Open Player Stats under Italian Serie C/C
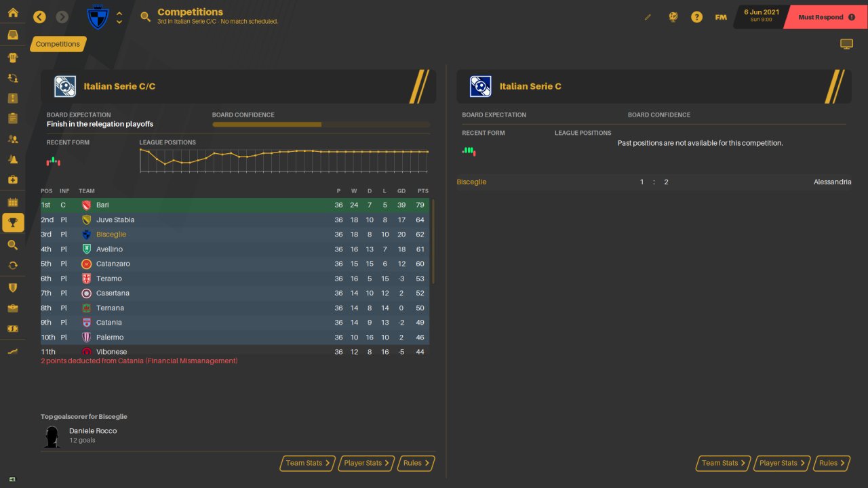This screenshot has height=488, width=868. [x=367, y=463]
